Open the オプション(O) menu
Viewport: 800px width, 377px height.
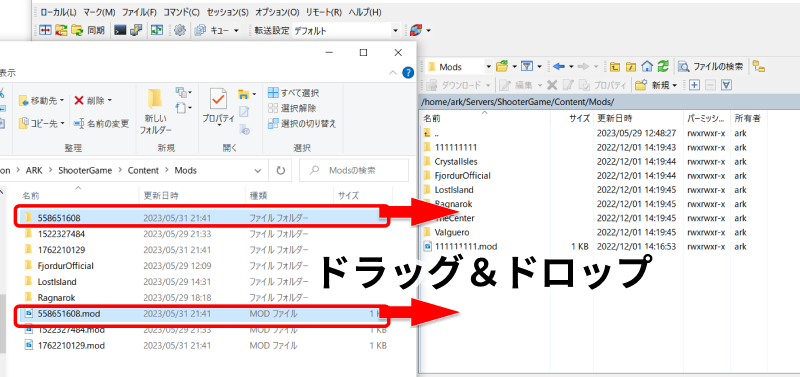tap(277, 12)
